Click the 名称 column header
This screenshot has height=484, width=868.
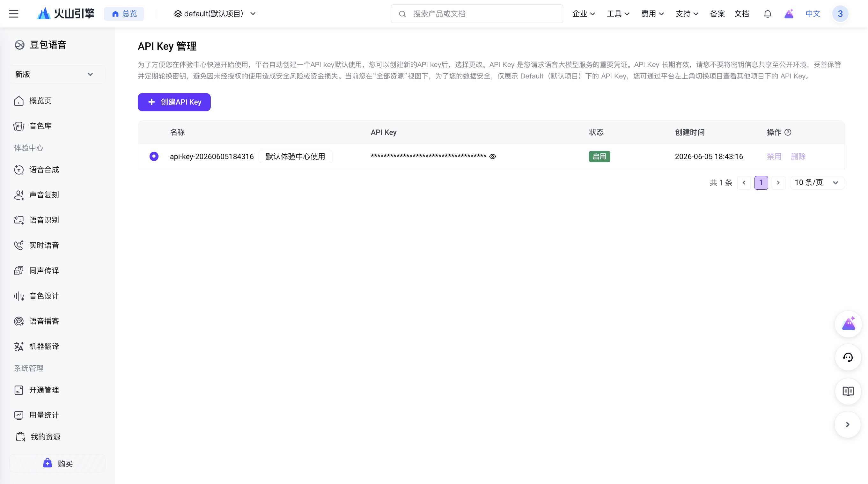(177, 132)
